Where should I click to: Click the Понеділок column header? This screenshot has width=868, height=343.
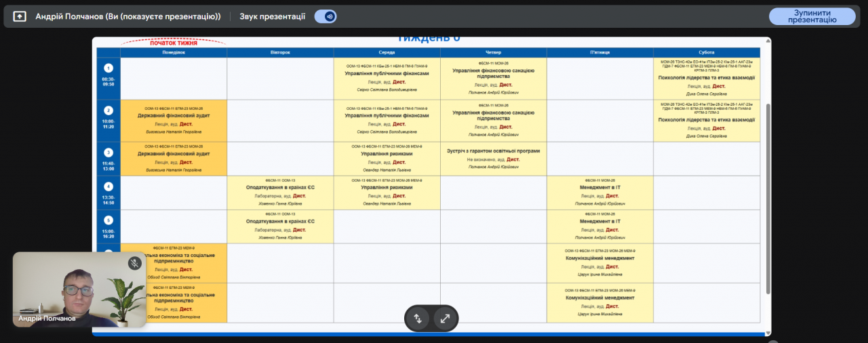(x=174, y=52)
